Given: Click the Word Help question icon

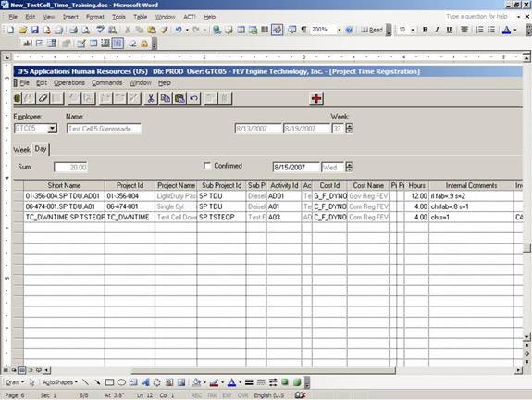Looking at the screenshot, I should point(349,30).
